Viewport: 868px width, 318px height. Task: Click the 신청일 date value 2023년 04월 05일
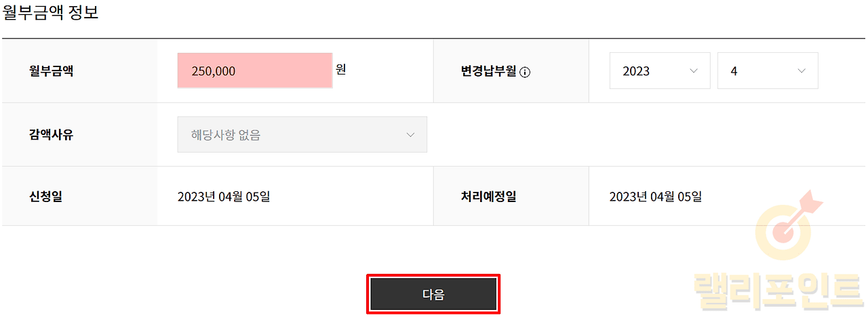[224, 197]
